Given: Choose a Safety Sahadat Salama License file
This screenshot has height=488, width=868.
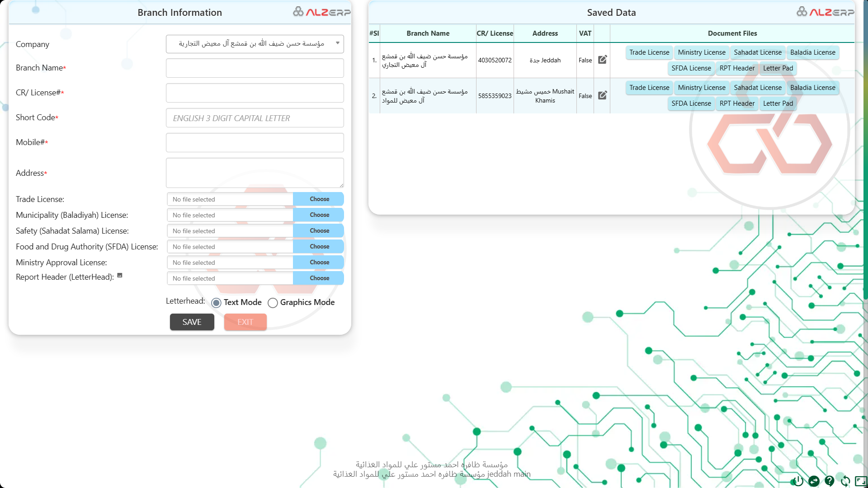Looking at the screenshot, I should click(x=319, y=231).
